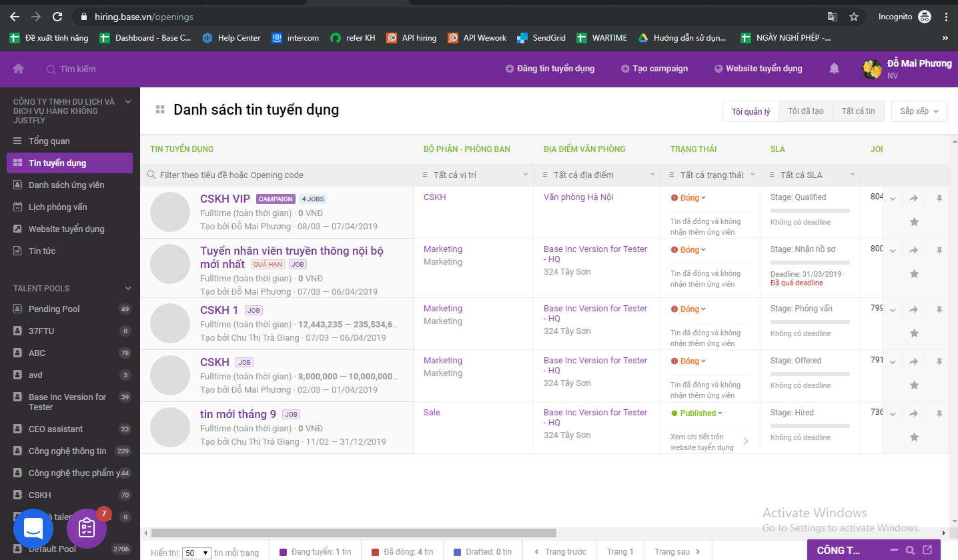Click the user avatar of Đỗ Mai Phương
The width and height of the screenshot is (958, 560).
[x=872, y=69]
